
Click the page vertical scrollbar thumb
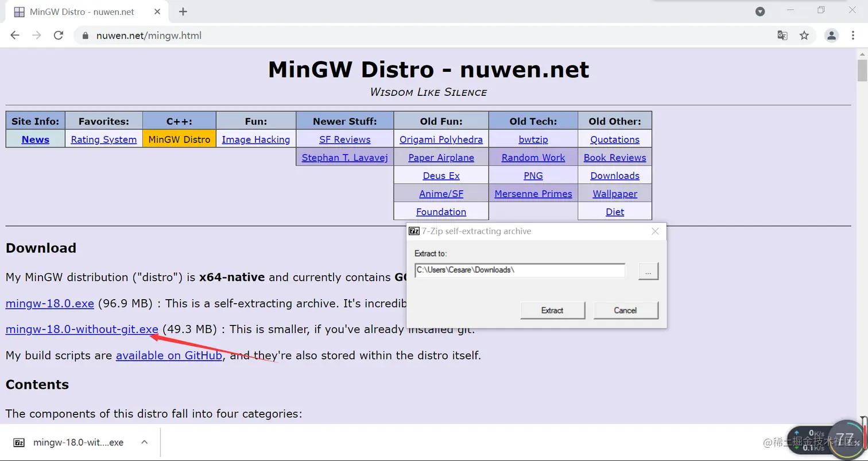(x=862, y=71)
